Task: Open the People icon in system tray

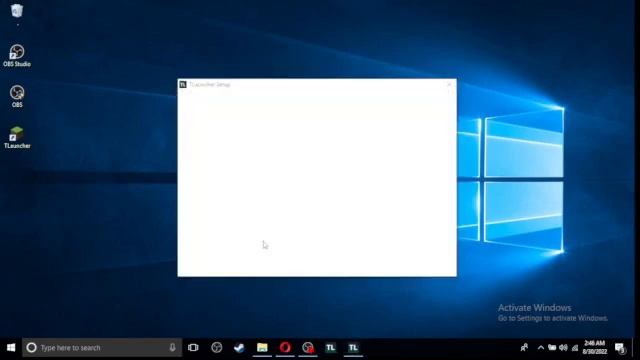Action: coord(524,348)
